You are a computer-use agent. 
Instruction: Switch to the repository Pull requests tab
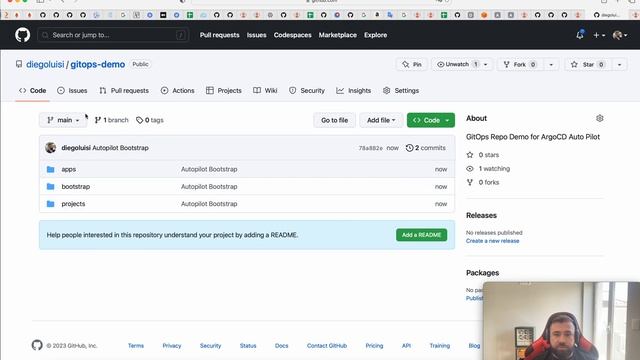(x=124, y=91)
